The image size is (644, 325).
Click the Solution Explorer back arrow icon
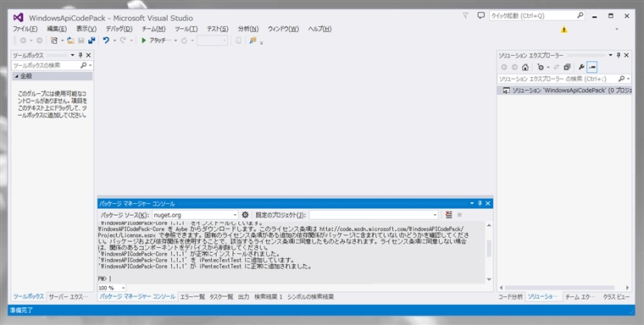504,68
